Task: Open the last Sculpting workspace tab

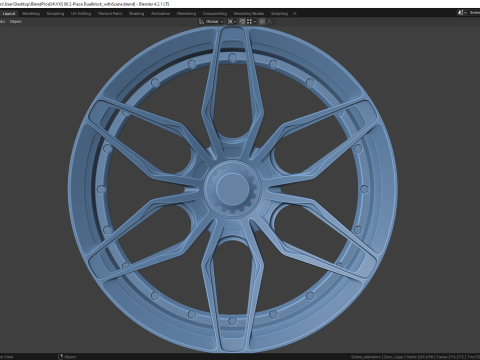Action: [279, 14]
